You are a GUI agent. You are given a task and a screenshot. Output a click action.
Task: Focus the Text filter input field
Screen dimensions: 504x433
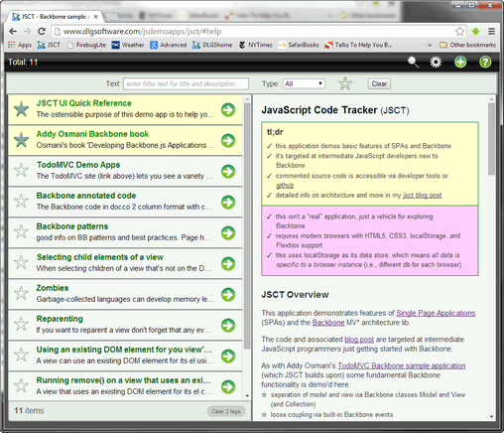(186, 83)
